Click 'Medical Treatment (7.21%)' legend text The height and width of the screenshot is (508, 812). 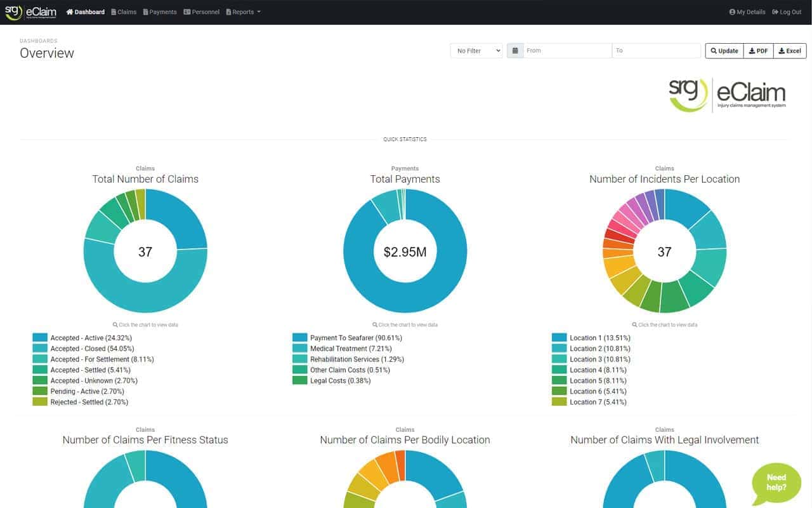(x=351, y=349)
